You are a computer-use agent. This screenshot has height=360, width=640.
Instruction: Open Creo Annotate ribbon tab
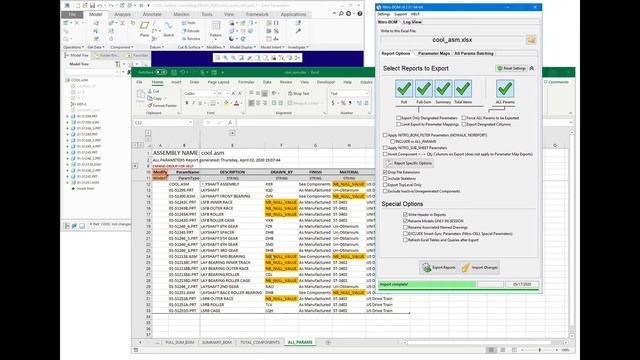coord(151,14)
